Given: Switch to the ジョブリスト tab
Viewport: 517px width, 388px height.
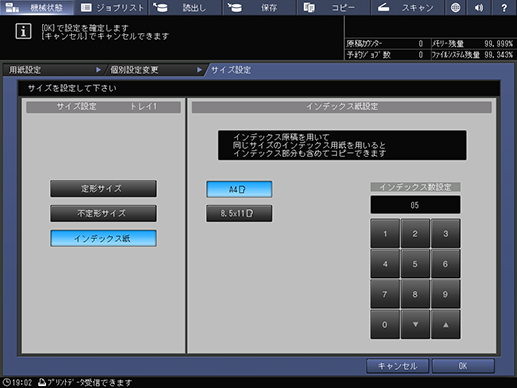Looking at the screenshot, I should pyautogui.click(x=112, y=7).
